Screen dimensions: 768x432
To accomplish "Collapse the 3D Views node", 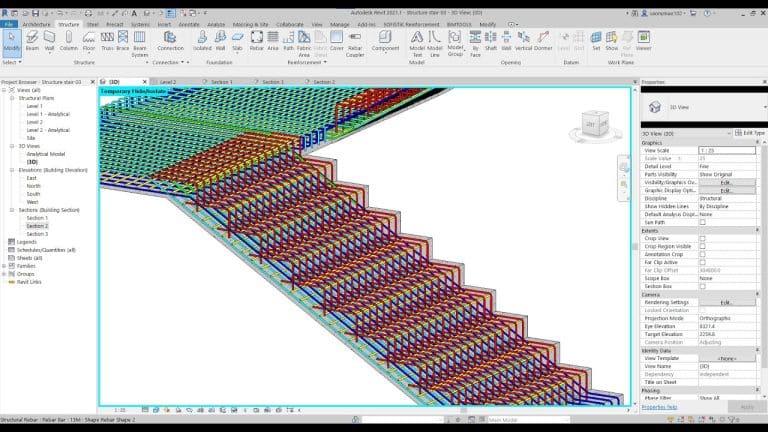I will pos(12,146).
